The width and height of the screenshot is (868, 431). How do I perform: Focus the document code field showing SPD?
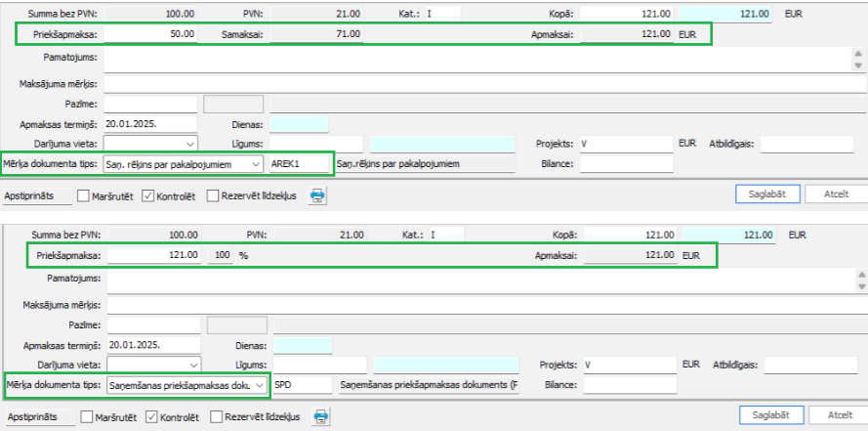[302, 386]
